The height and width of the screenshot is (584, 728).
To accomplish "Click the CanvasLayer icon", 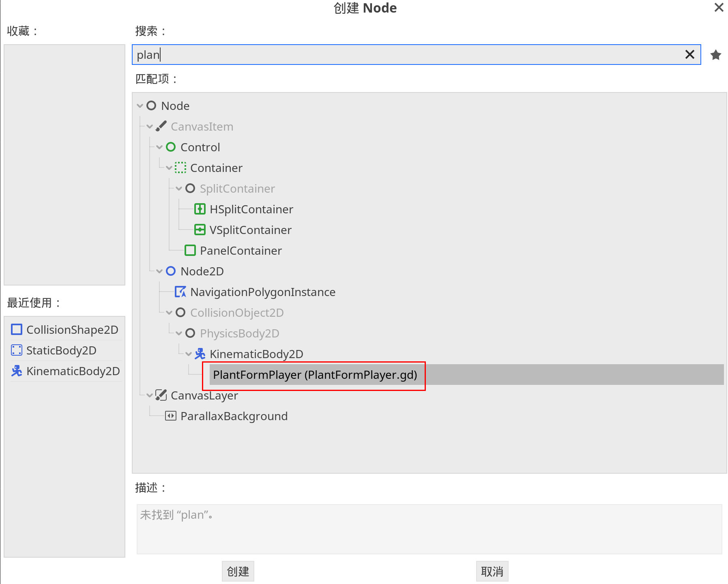I will [x=161, y=395].
